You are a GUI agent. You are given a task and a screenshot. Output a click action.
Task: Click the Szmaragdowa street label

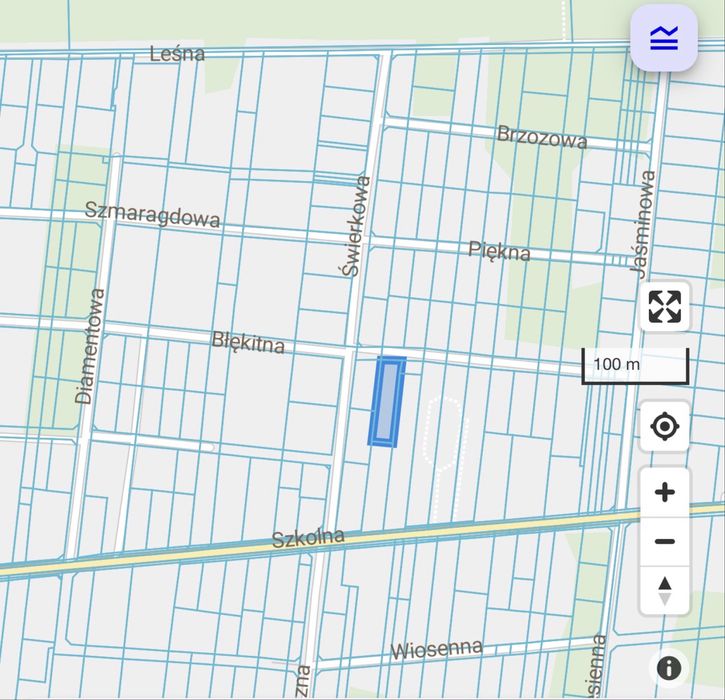152,215
